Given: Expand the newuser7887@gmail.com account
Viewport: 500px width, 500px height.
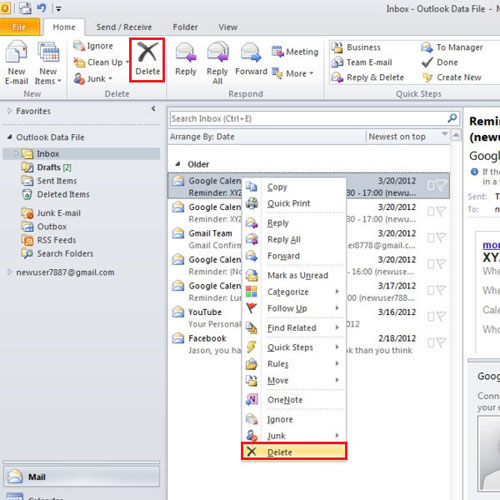Looking at the screenshot, I should click(9, 272).
